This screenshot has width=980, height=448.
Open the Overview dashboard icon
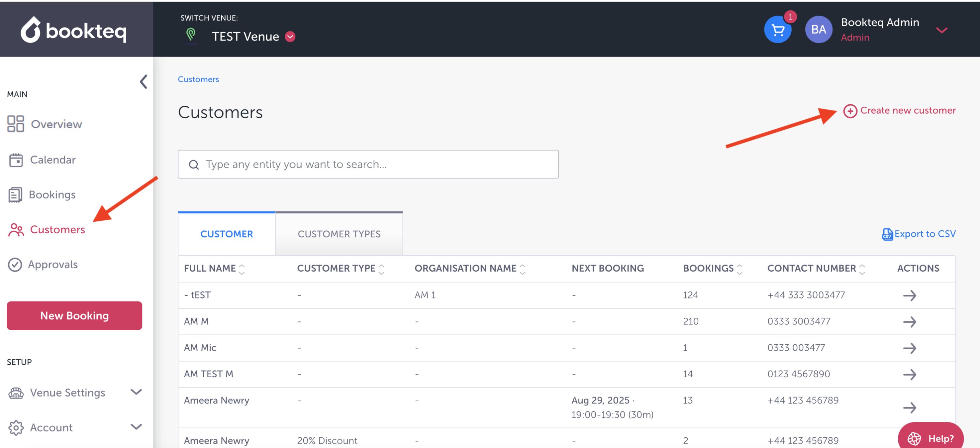pyautogui.click(x=15, y=124)
